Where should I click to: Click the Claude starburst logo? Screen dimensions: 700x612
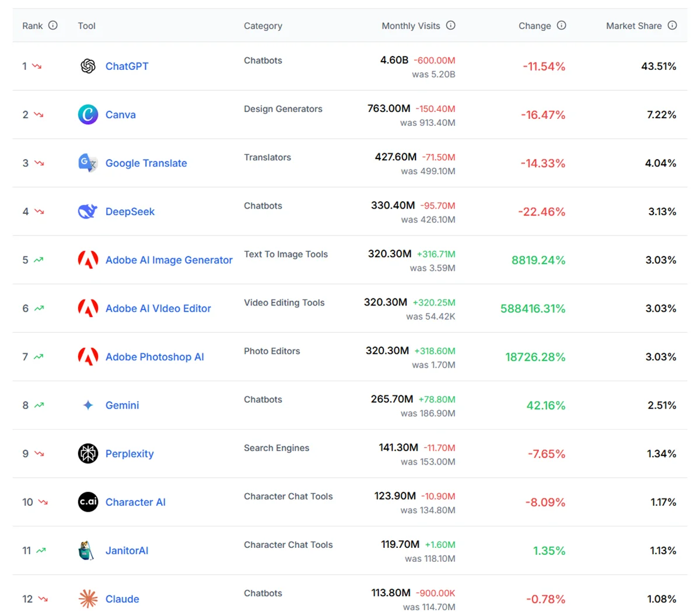87,599
